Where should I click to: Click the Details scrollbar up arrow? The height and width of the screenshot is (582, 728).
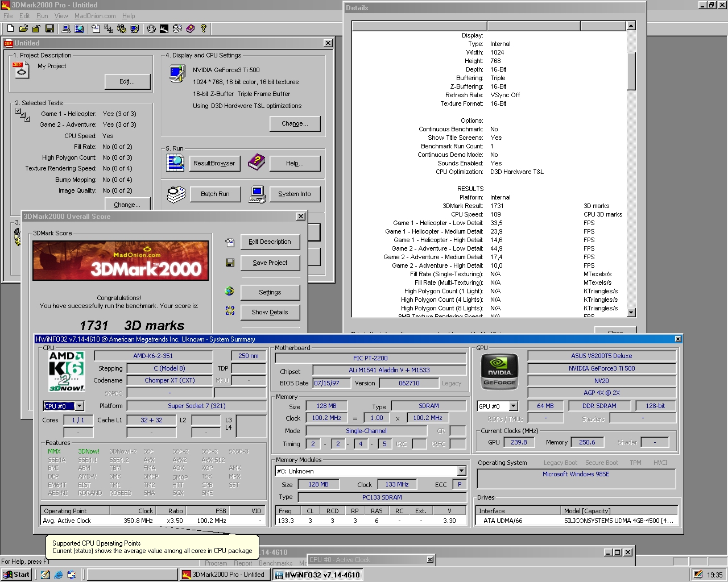[631, 26]
